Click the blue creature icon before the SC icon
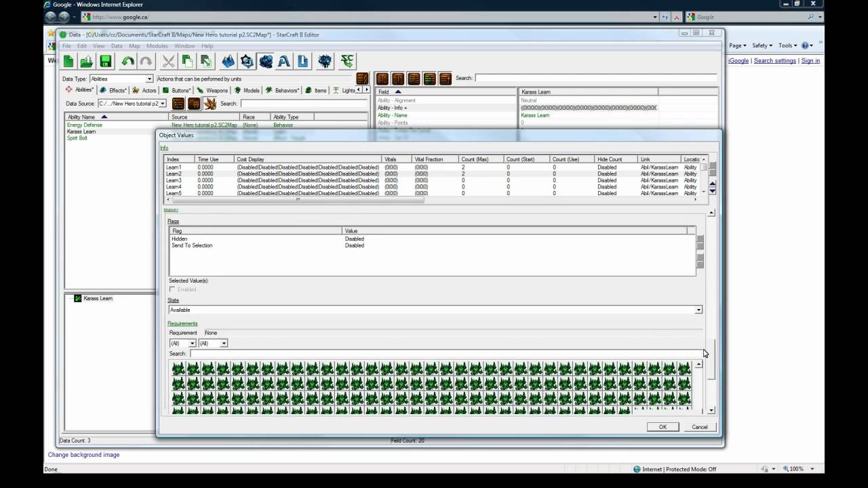Image resolution: width=868 pixels, height=488 pixels. (x=325, y=62)
